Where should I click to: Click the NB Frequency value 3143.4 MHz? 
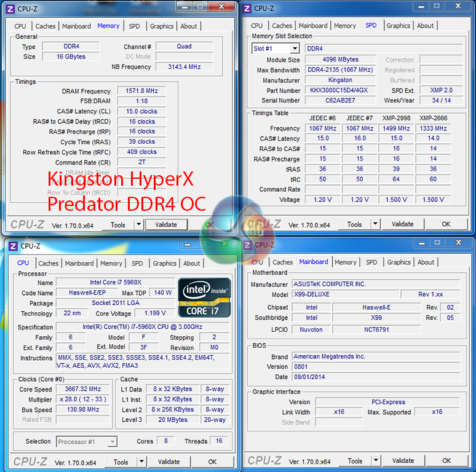point(184,67)
